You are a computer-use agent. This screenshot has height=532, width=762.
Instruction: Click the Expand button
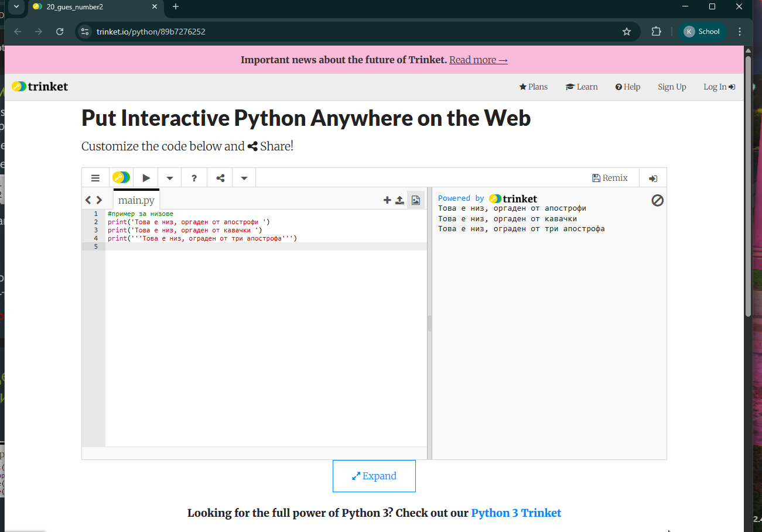tap(374, 476)
